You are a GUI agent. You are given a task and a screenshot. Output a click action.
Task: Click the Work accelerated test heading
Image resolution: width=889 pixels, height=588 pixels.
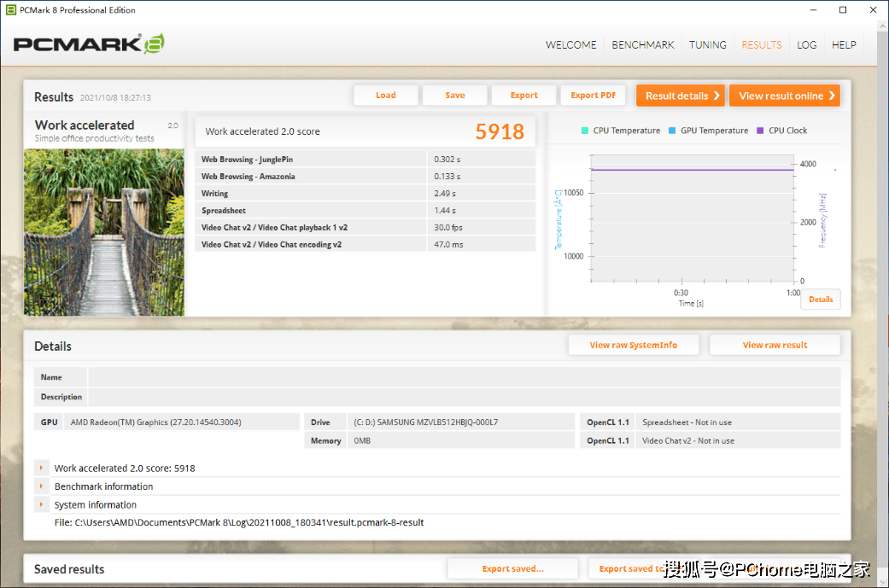pyautogui.click(x=85, y=125)
